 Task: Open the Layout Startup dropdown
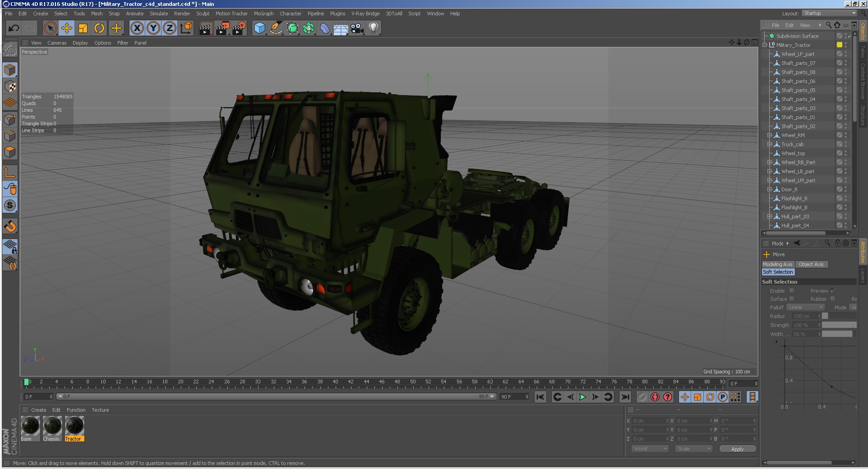829,13
